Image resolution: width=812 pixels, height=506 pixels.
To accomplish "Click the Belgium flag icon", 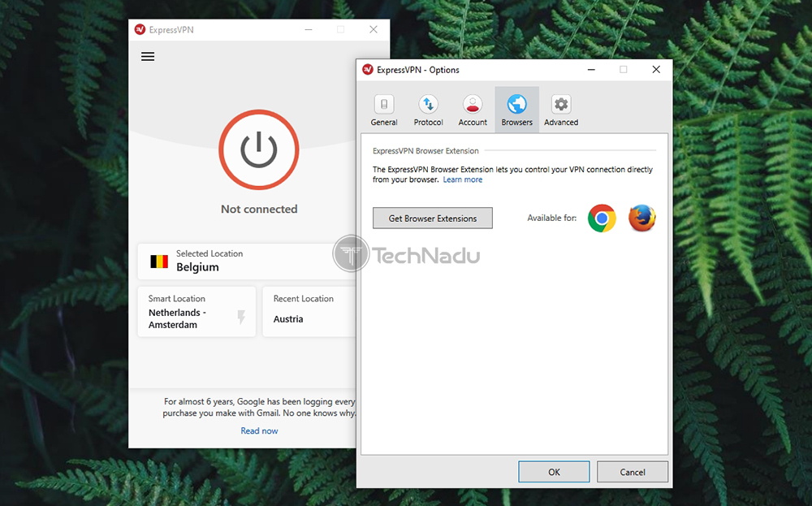I will pyautogui.click(x=159, y=262).
